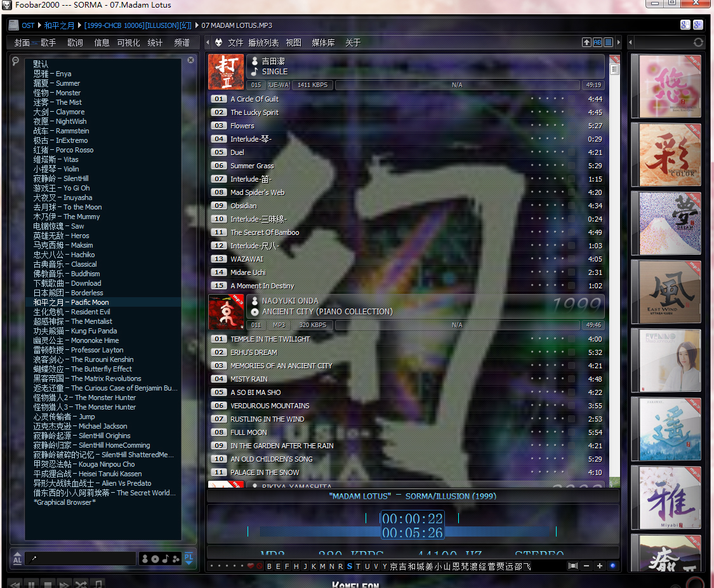Open the 媒体库 menu
Image resolution: width=714 pixels, height=588 pixels.
click(x=323, y=43)
